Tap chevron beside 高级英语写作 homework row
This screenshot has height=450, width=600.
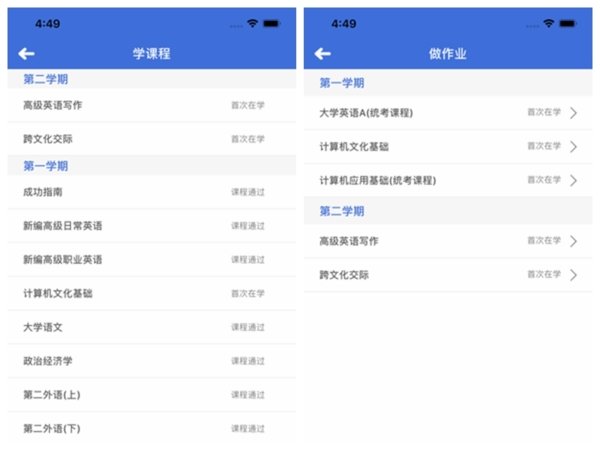(x=573, y=241)
